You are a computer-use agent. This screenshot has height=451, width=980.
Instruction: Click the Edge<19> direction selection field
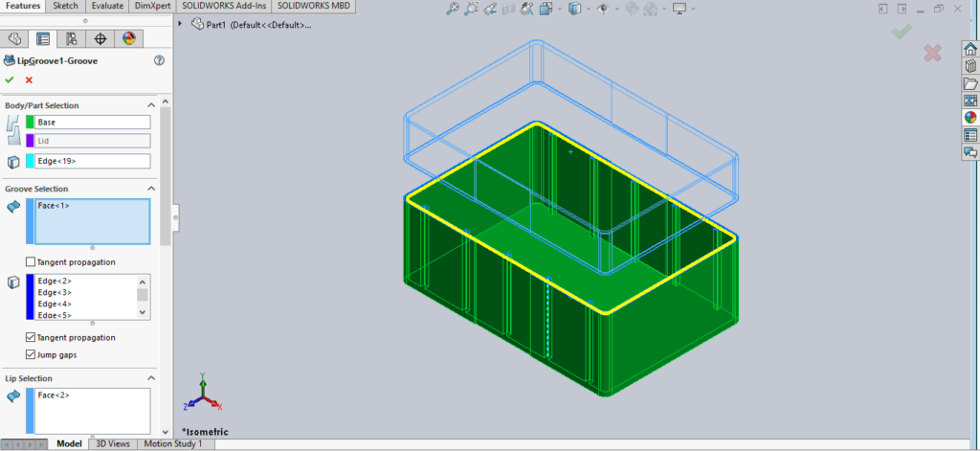point(93,162)
